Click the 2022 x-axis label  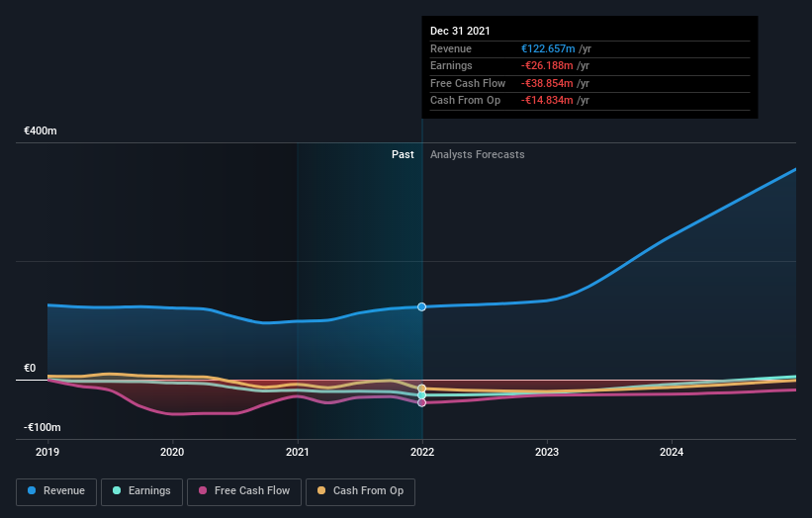pos(422,453)
